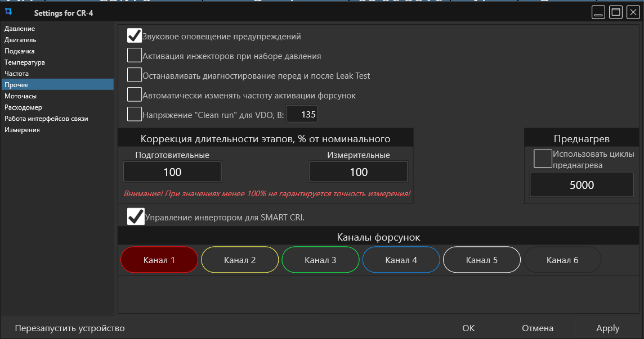The width and height of the screenshot is (644, 339).
Task: Click the app icon in the title bar
Action: click(x=8, y=12)
